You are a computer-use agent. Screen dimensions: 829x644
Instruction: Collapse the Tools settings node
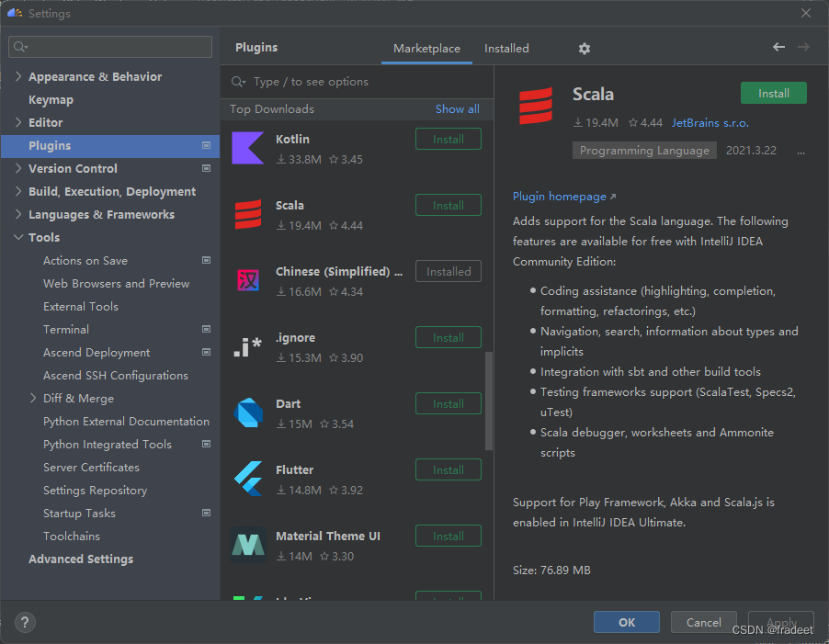pos(18,237)
